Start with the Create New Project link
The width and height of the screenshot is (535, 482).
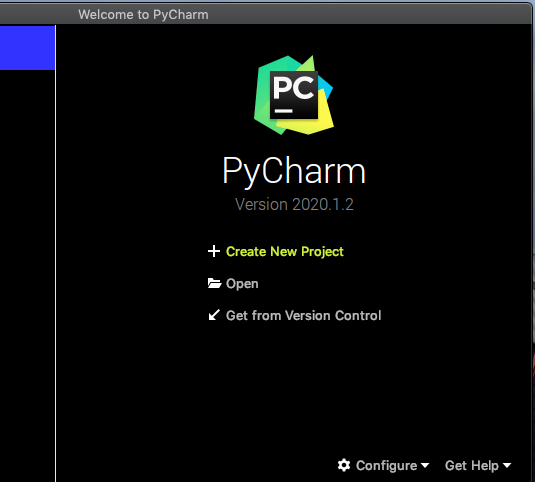(285, 251)
